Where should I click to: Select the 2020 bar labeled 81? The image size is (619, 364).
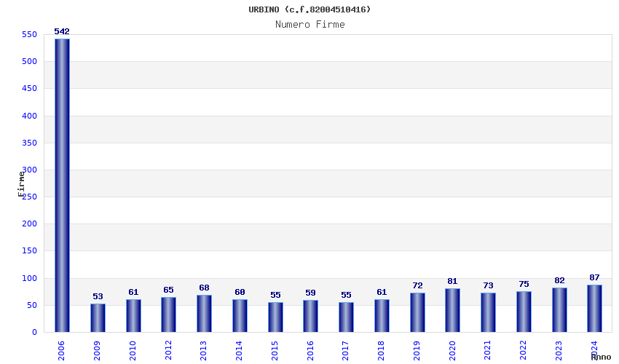[452, 310]
